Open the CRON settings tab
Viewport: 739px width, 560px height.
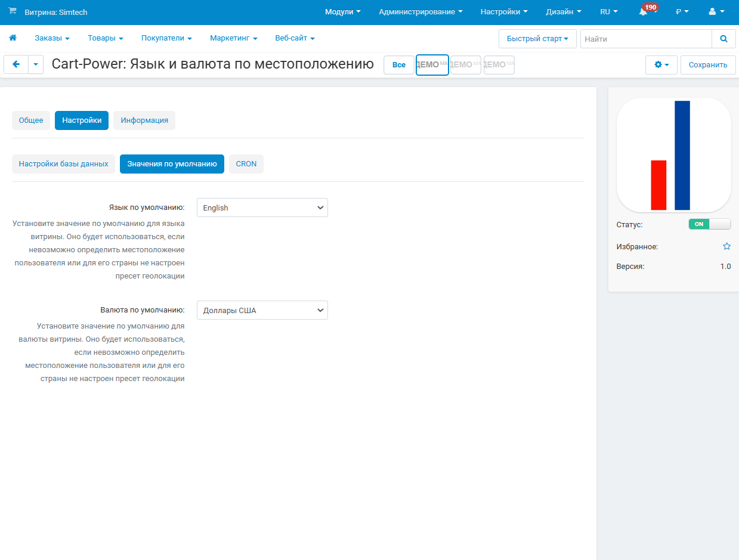click(246, 164)
